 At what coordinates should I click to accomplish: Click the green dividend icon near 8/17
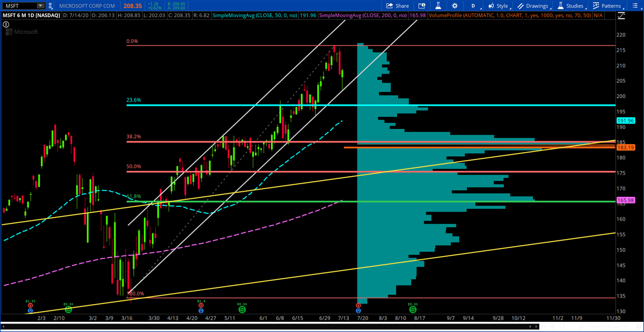tap(412, 310)
